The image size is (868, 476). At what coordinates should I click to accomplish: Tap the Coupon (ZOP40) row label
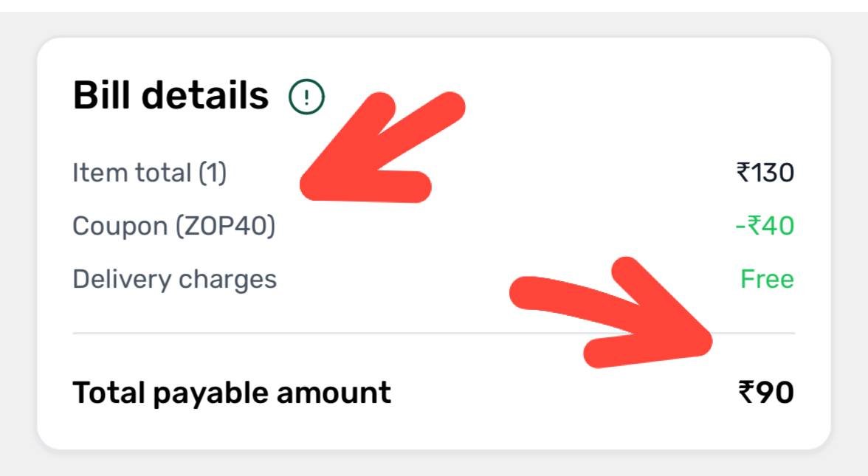[174, 226]
